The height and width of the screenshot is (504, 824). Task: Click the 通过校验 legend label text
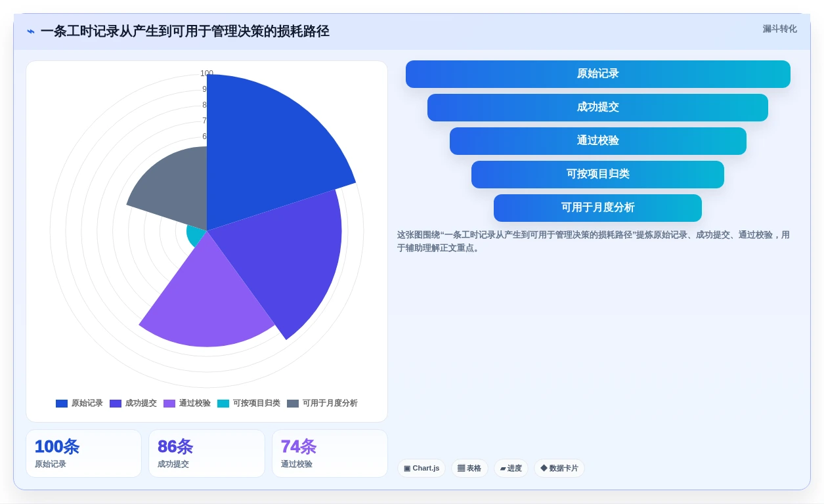[x=195, y=404]
